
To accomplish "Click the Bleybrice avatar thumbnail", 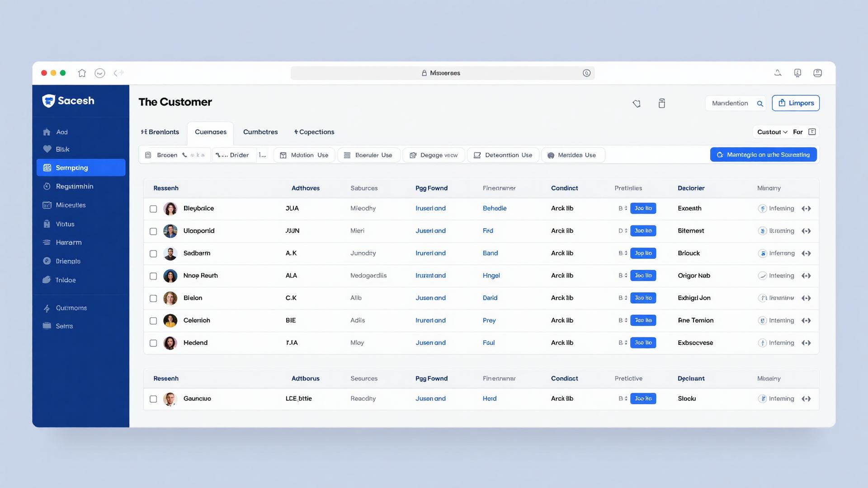I will pos(170,209).
